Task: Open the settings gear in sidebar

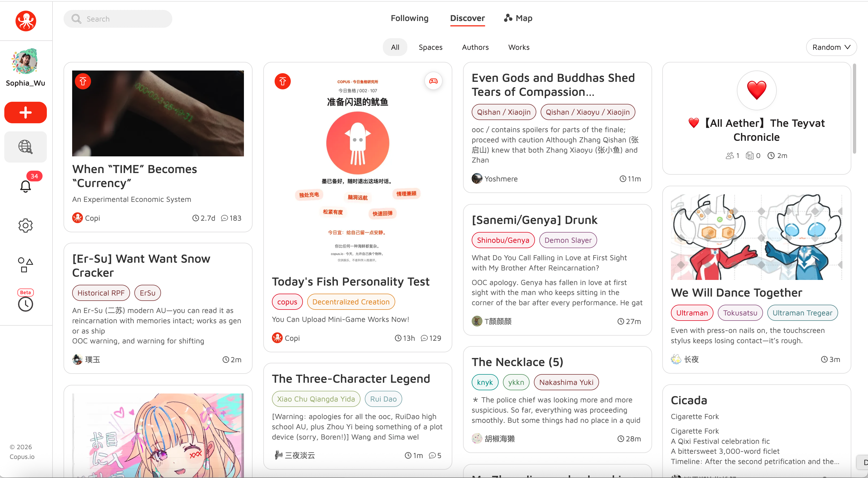Action: (x=26, y=225)
